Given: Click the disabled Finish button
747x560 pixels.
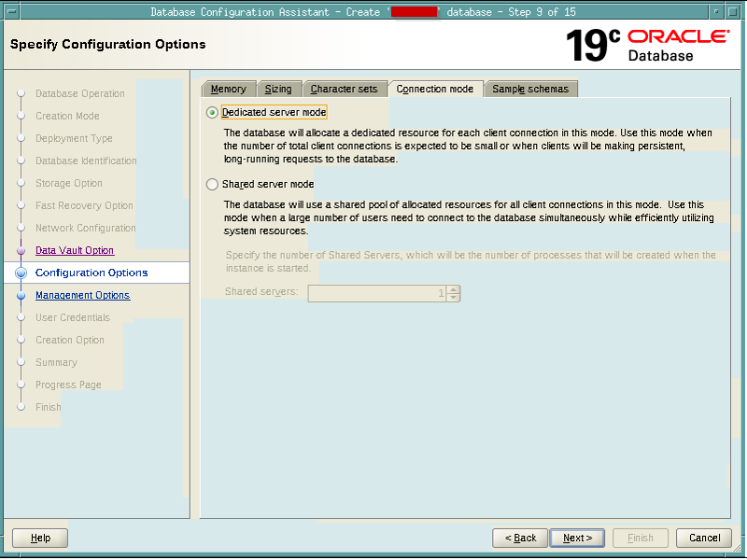Looking at the screenshot, I should 641,539.
